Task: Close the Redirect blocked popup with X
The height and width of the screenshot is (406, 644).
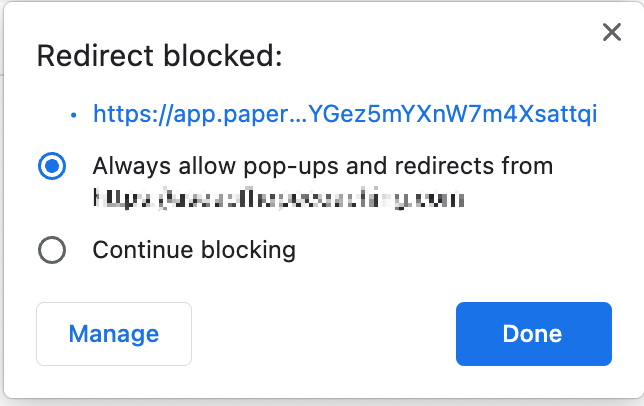Action: (612, 33)
